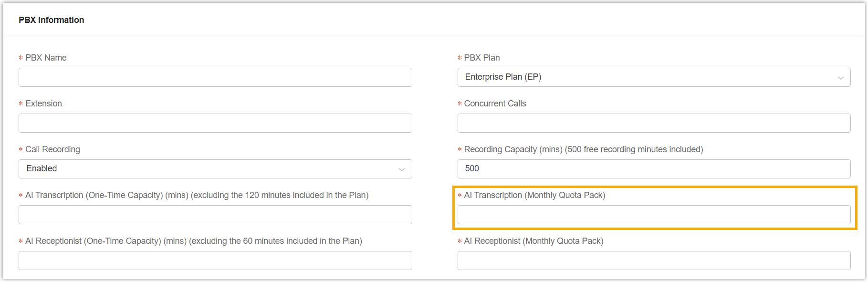
Task: Click the chevron arrow in Call Recording
Action: coord(402,169)
